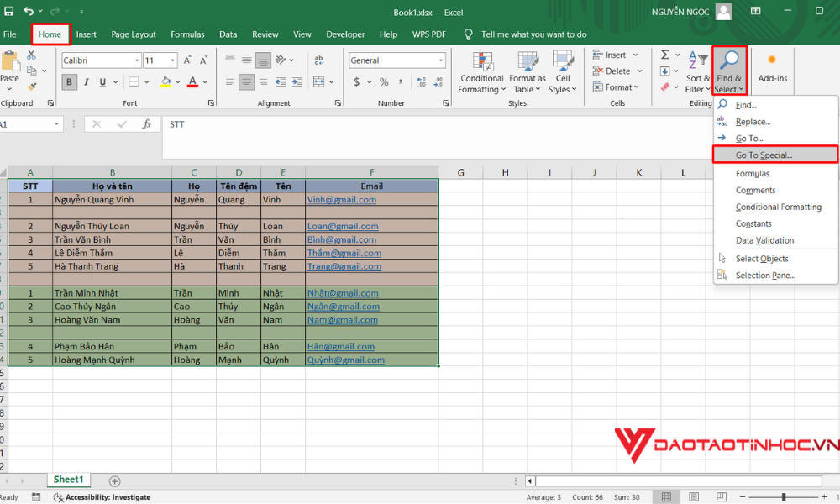Select the AutoSum icon

click(664, 54)
